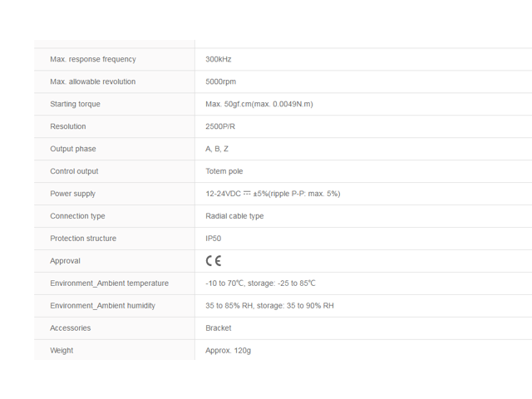Click the Power supply label

click(x=72, y=194)
